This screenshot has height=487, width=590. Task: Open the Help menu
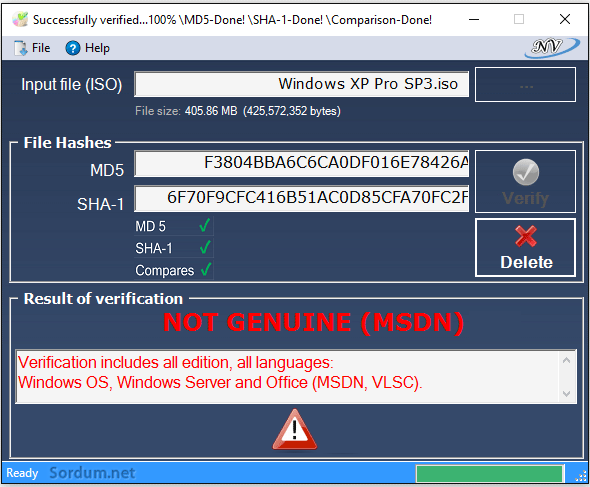(88, 48)
